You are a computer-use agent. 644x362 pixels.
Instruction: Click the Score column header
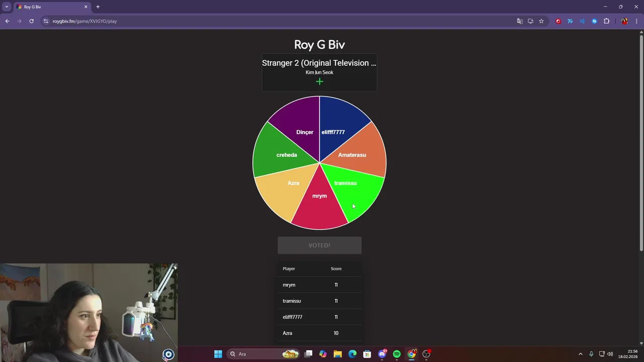(336, 268)
